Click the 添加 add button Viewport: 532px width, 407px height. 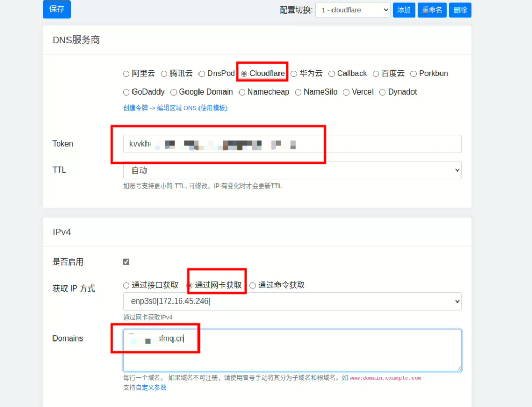404,10
